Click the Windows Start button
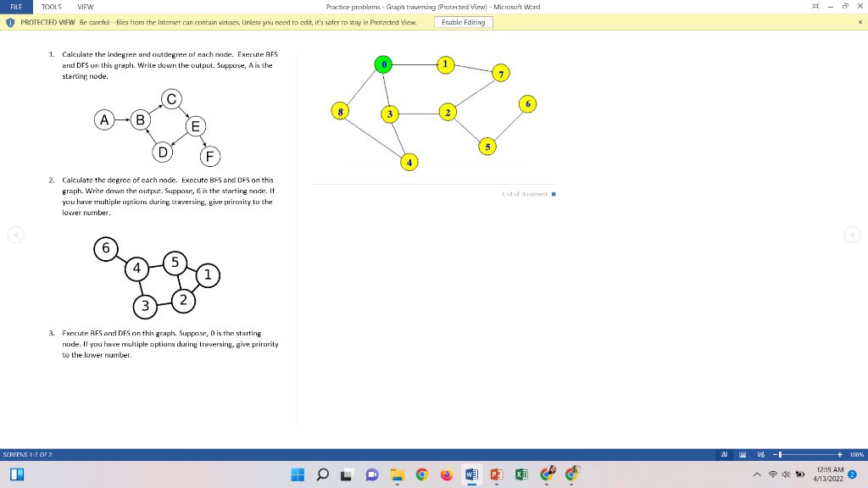868x488 pixels. (298, 474)
